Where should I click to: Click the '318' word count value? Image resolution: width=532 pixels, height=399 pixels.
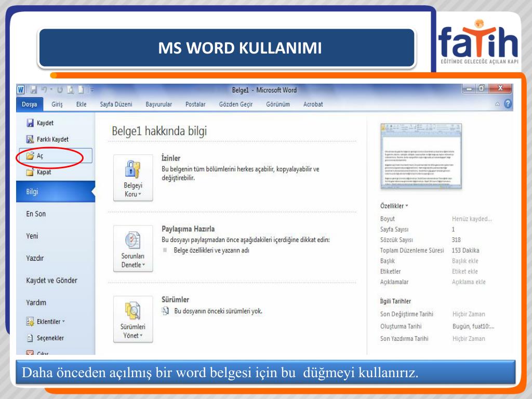click(456, 240)
